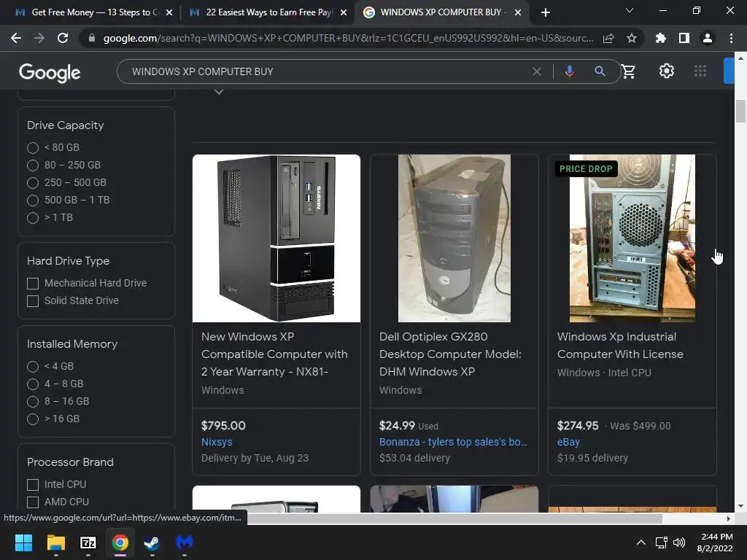Viewport: 747px width, 560px height.
Task: Bookmark this page with the star icon
Action: [632, 38]
